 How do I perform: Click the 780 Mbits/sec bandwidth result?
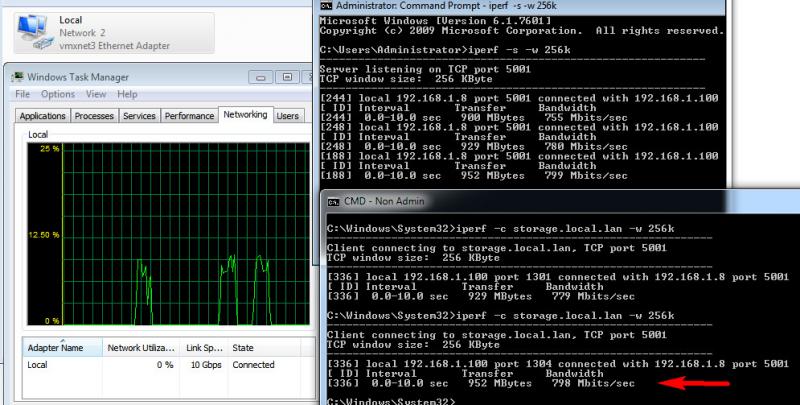click(586, 146)
